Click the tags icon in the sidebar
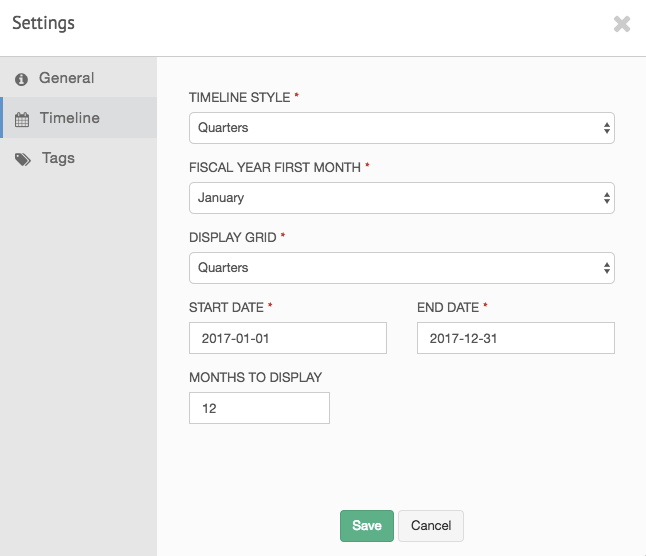The height and width of the screenshot is (556, 646). (x=23, y=159)
